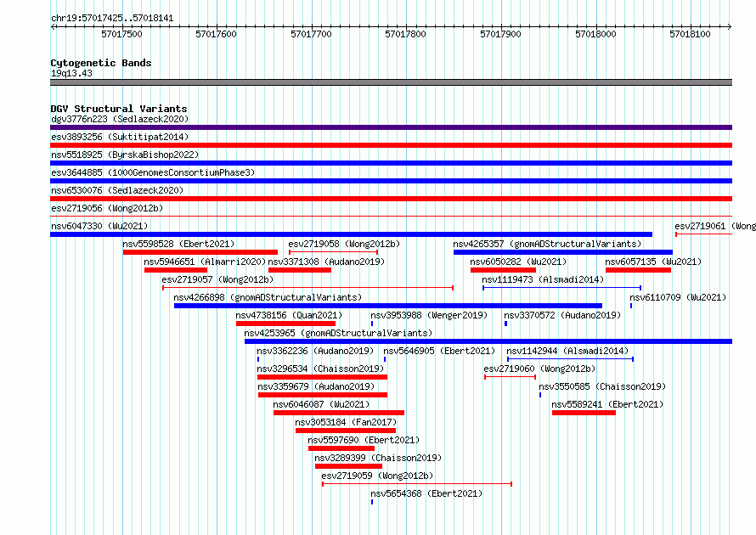Viewport: 756px width, 535px height.
Task: Click the 57017500 ruler tick label
Action: [122, 34]
